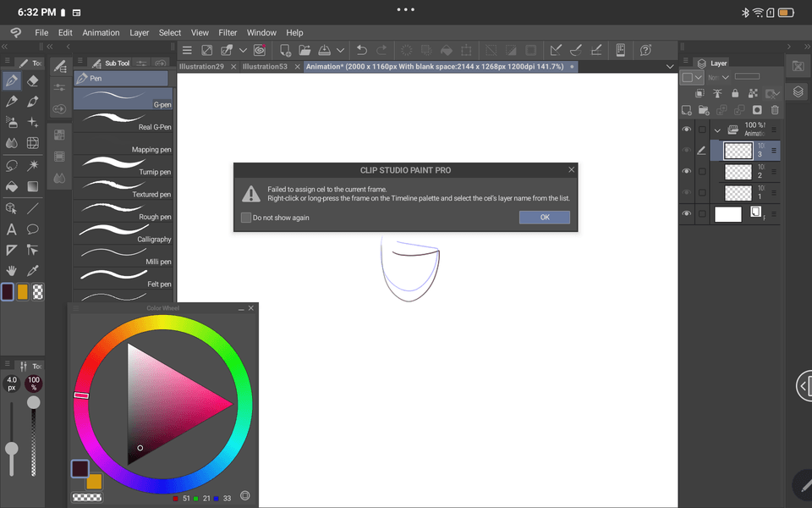The image size is (812, 508).
Task: Toggle visibility eye of layer 1
Action: (687, 192)
